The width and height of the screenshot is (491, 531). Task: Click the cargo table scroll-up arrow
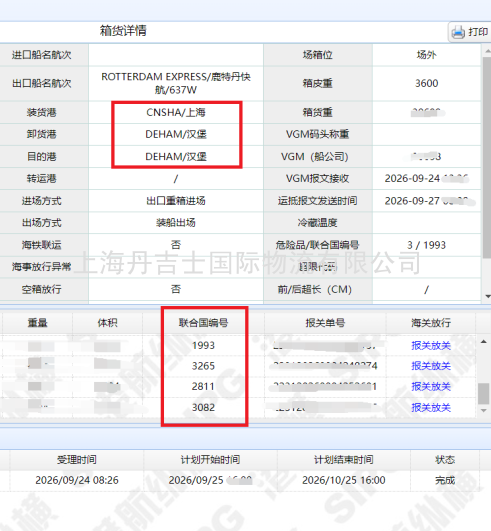pos(484,342)
